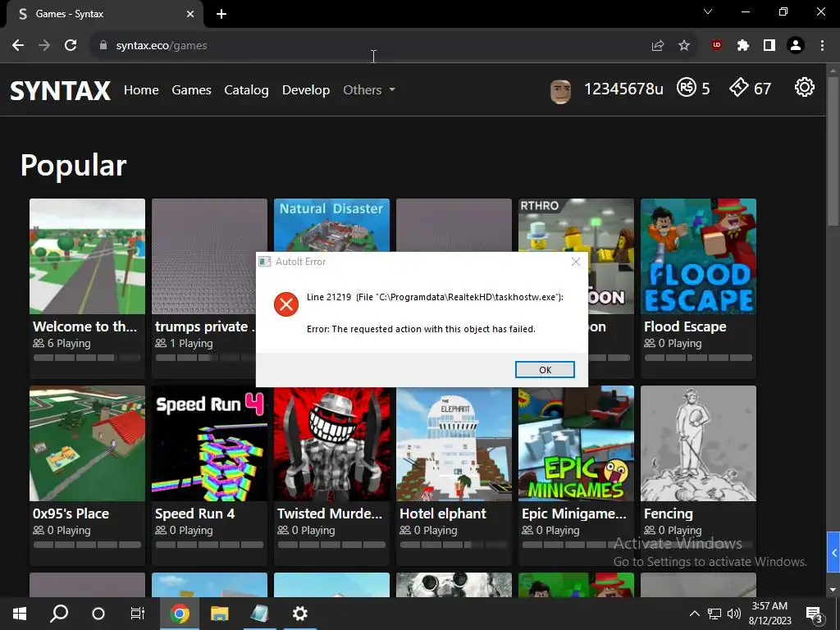The width and height of the screenshot is (840, 630).
Task: Open new tab with plus icon
Action: pyautogui.click(x=221, y=14)
